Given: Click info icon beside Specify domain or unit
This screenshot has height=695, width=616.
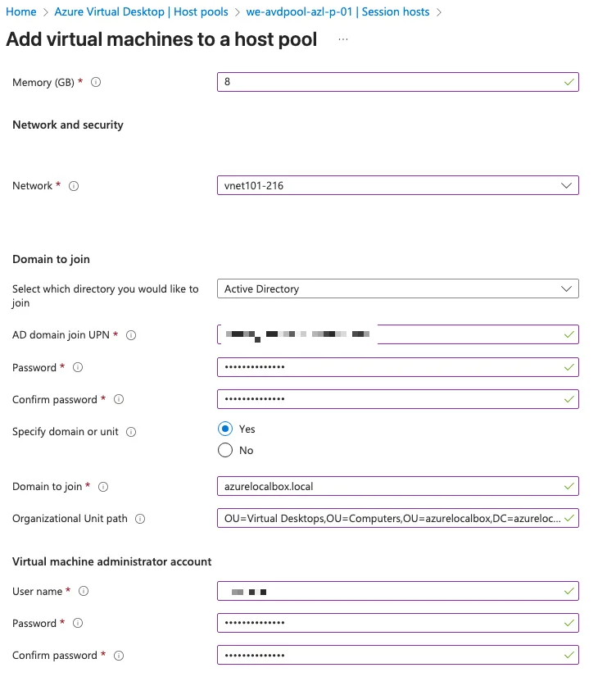Looking at the screenshot, I should 131,432.
